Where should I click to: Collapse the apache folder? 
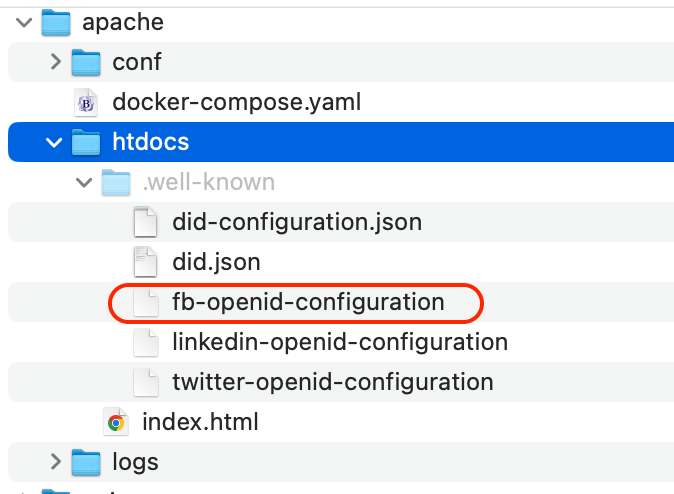point(24,22)
